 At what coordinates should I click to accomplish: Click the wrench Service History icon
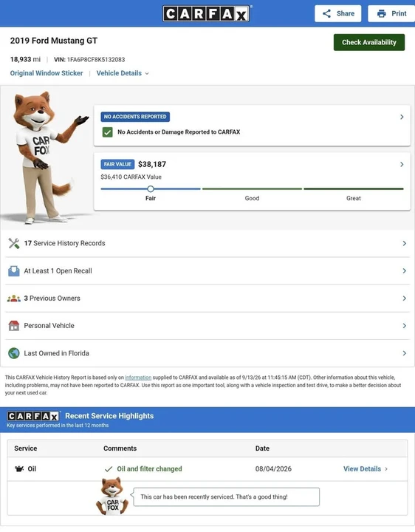click(x=14, y=243)
